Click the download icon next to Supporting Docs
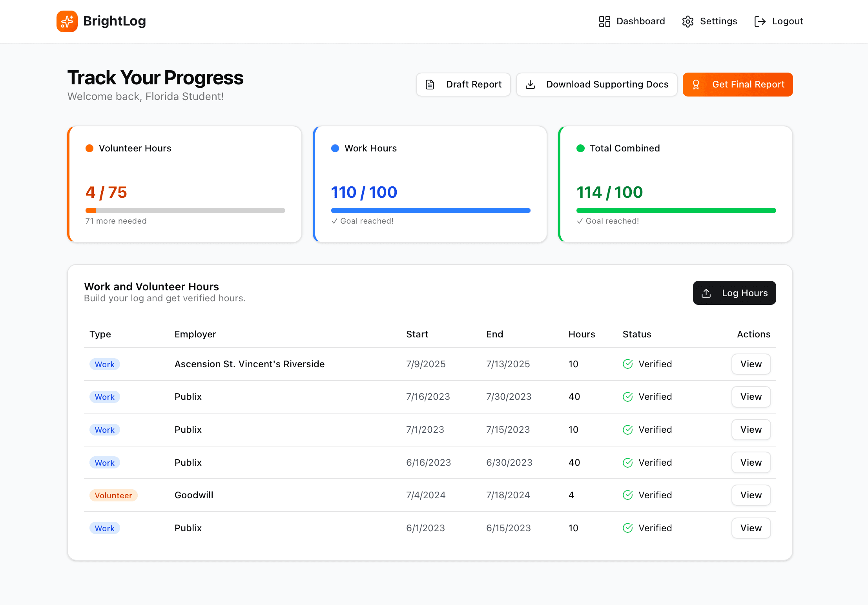The width and height of the screenshot is (868, 605). [x=531, y=84]
